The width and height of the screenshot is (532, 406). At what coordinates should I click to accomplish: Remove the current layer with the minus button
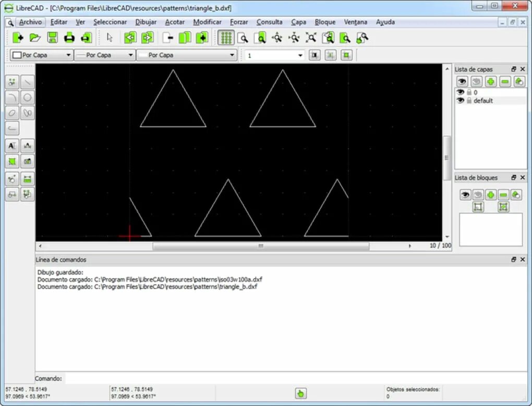[505, 81]
